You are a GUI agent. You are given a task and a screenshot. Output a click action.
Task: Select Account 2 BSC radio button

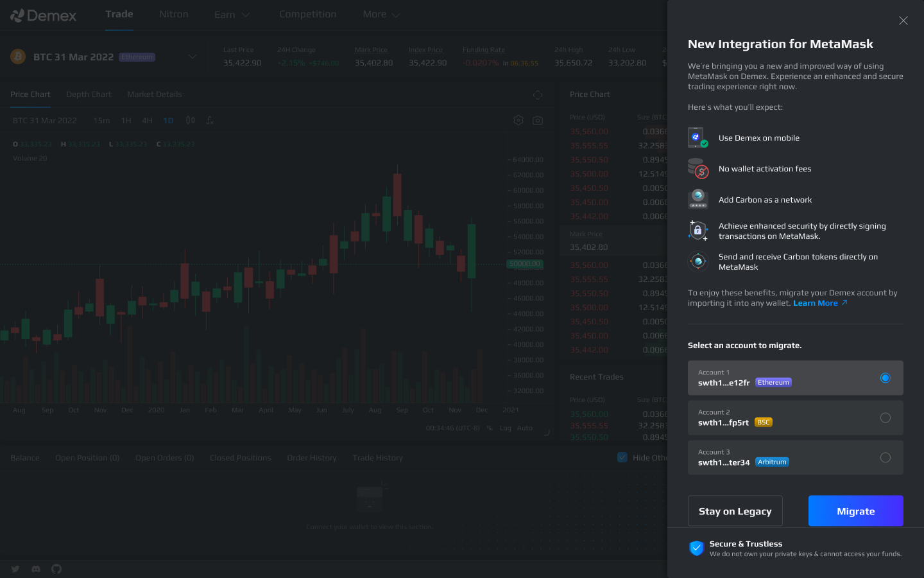885,417
